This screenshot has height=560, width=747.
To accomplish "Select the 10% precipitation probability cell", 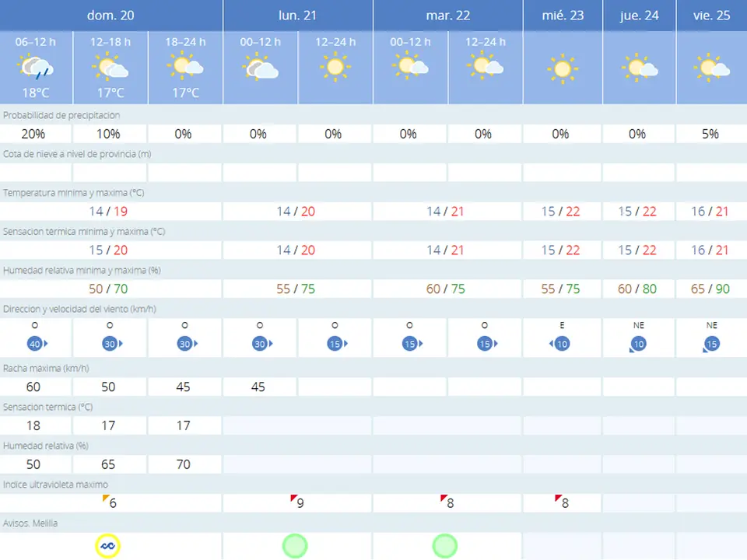I will click(x=110, y=134).
